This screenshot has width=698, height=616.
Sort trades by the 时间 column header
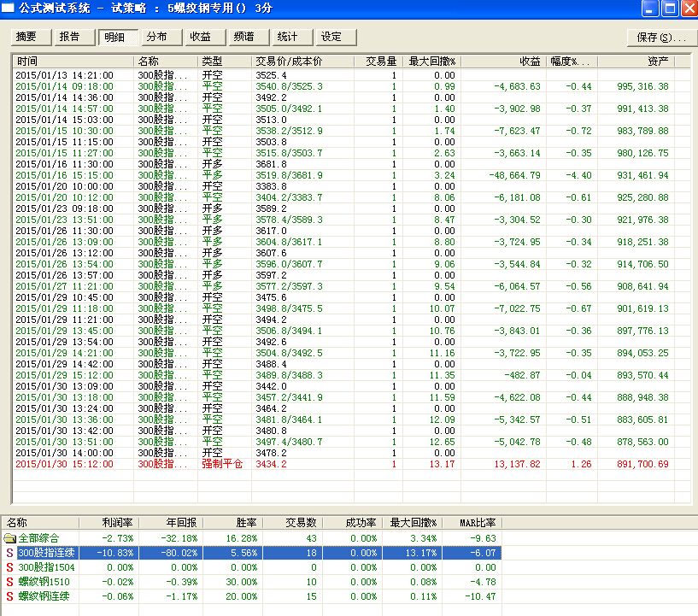point(73,62)
